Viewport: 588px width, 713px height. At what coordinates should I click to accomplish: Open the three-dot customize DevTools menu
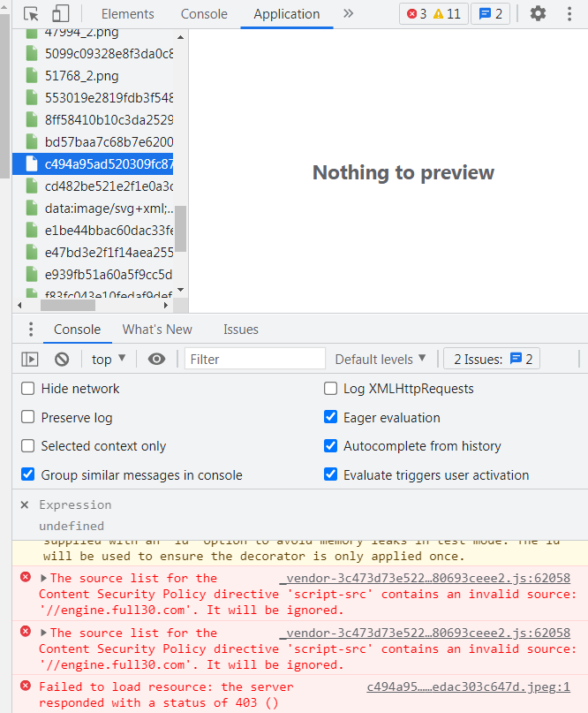[569, 13]
